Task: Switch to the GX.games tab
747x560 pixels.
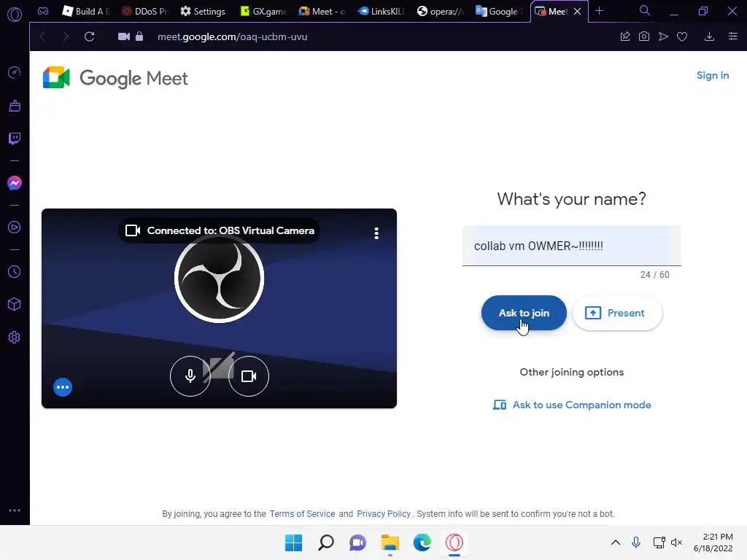Action: (x=263, y=12)
